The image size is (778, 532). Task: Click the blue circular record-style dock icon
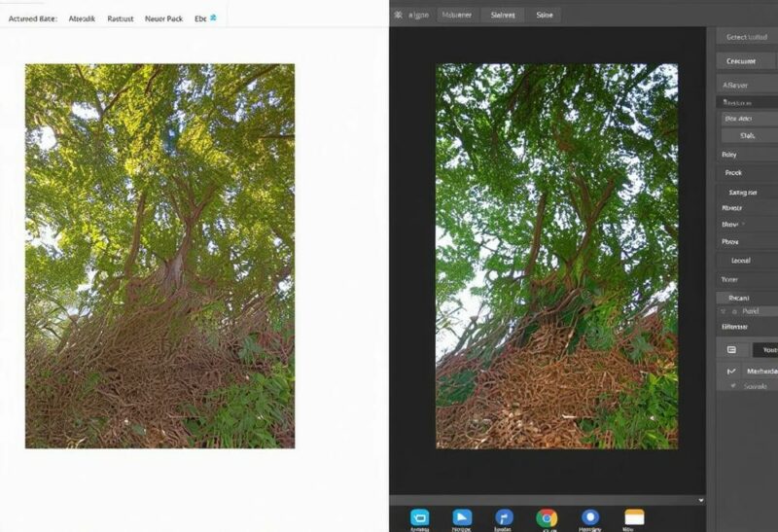click(589, 517)
